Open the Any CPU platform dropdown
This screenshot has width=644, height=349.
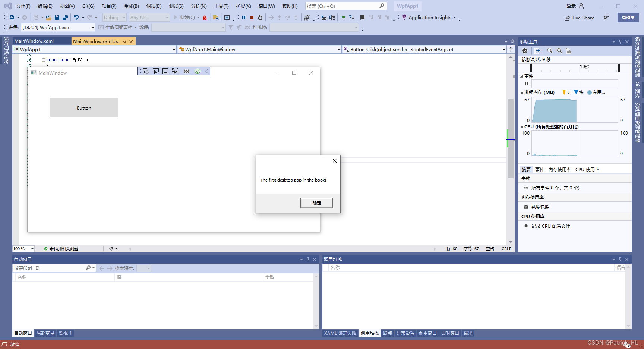coord(149,18)
